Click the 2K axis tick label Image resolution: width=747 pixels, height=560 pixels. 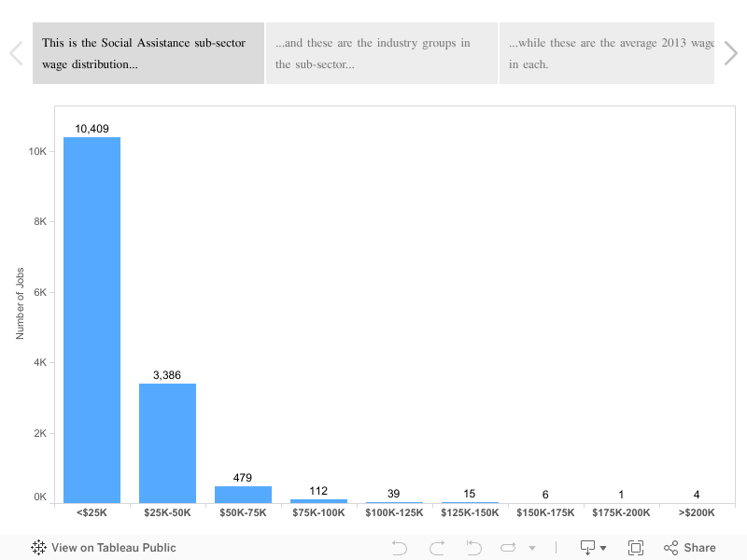click(40, 433)
